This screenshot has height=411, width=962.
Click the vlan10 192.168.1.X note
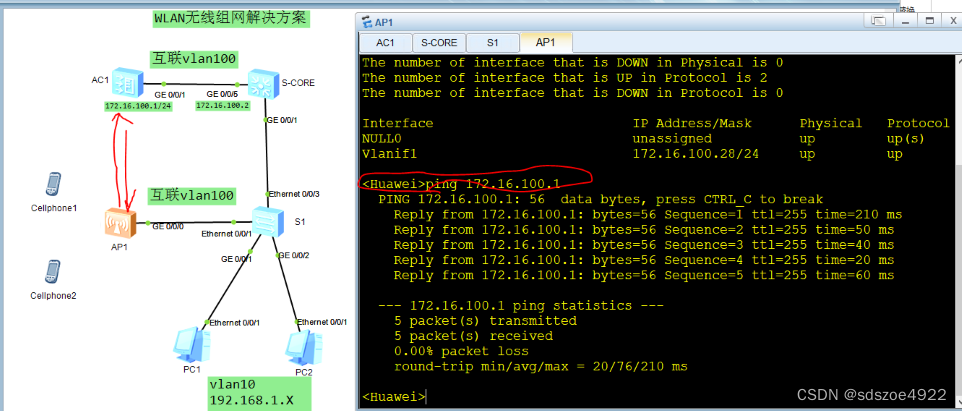coord(259,393)
